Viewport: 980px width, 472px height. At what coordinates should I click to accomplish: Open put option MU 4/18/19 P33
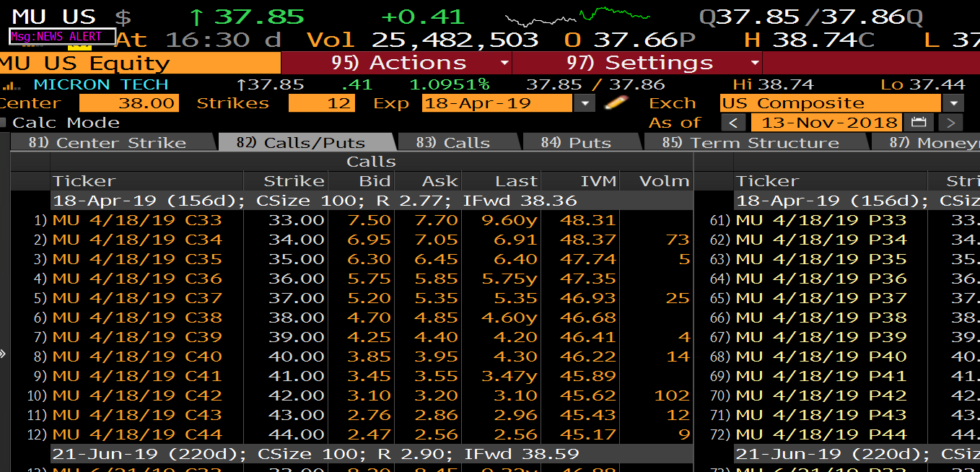(821, 219)
